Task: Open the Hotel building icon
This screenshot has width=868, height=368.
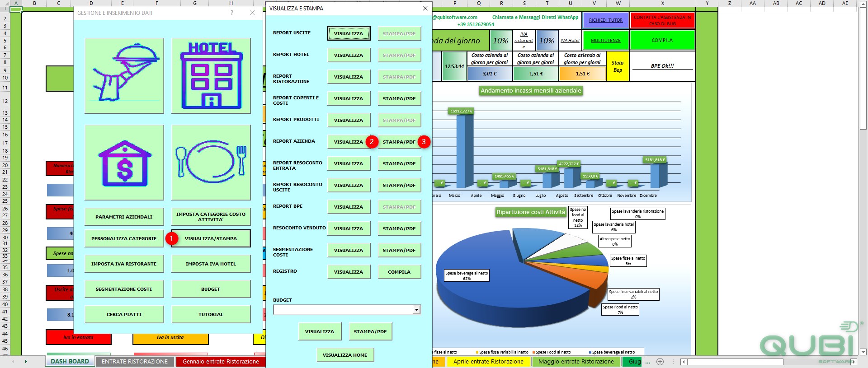Action: point(211,75)
